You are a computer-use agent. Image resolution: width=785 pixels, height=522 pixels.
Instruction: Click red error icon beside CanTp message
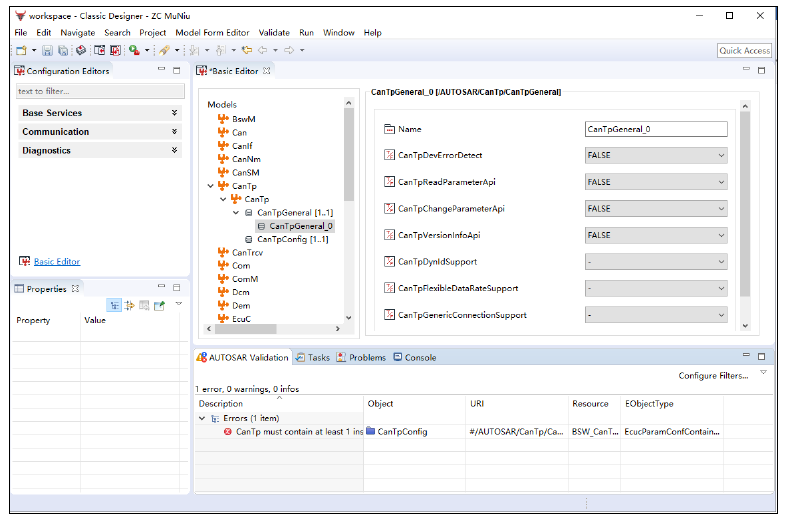228,431
